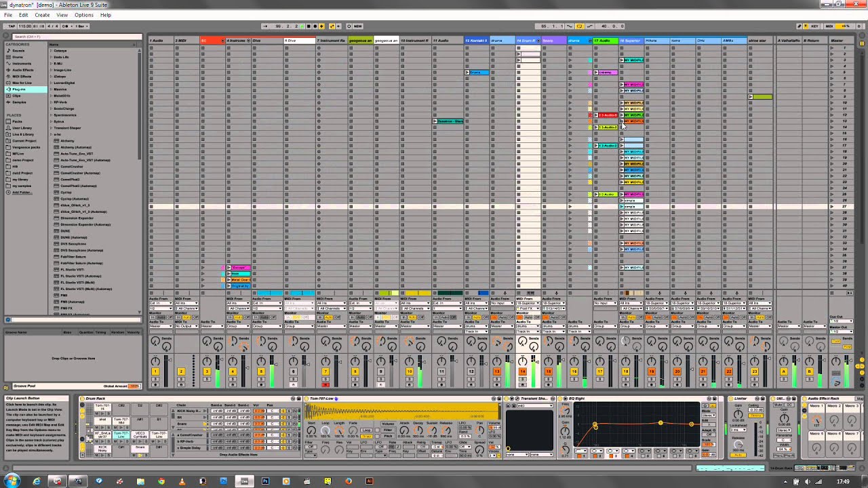
Task: Open Current Project in Places
Action: [x=24, y=141]
